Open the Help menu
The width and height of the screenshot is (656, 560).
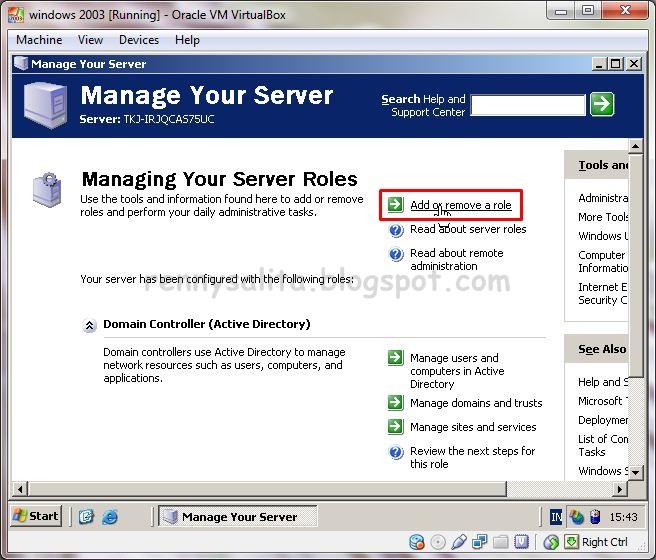tap(187, 40)
